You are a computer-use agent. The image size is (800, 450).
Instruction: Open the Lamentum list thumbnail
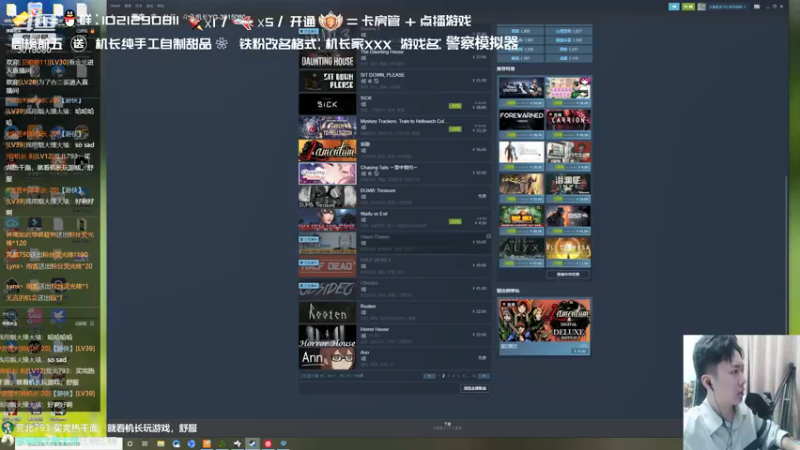click(328, 151)
